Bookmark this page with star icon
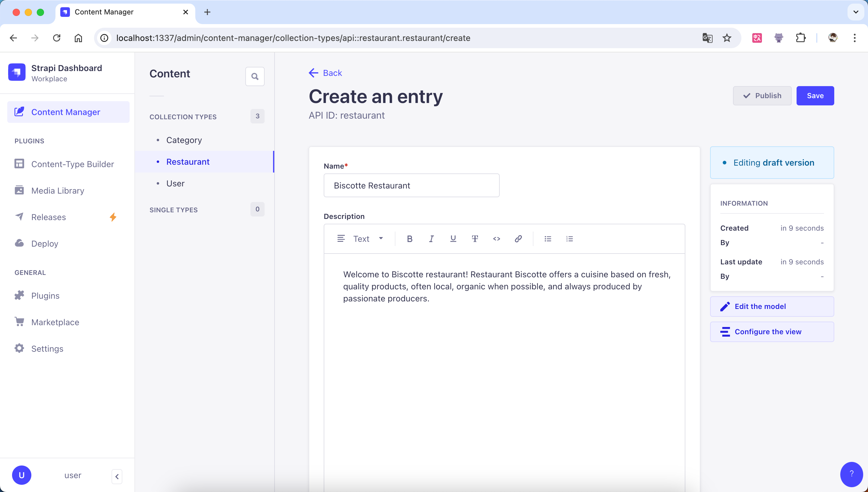The image size is (868, 492). pyautogui.click(x=727, y=38)
